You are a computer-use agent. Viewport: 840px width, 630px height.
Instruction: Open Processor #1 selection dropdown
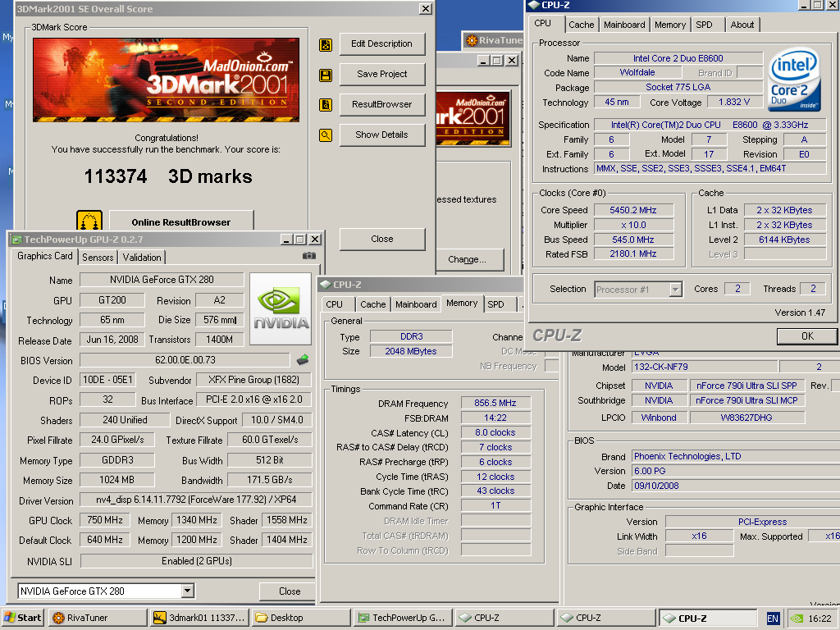[x=676, y=290]
